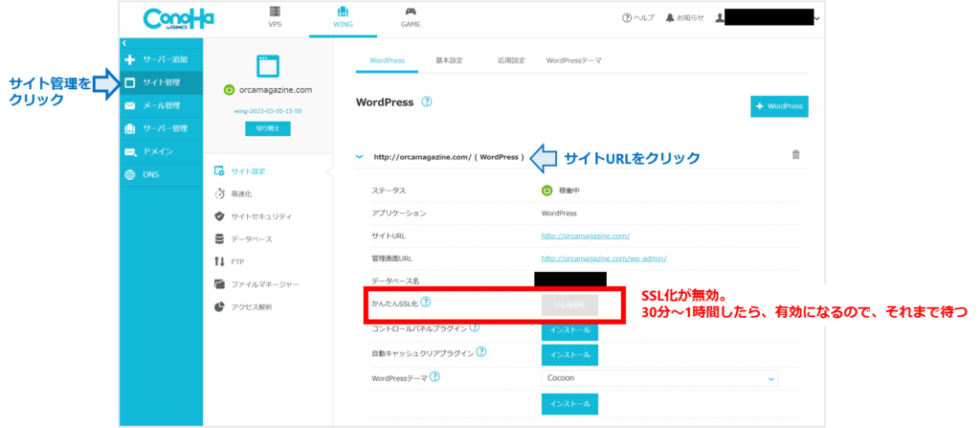Switch to the WING service tab
The image size is (980, 428).
point(344,17)
